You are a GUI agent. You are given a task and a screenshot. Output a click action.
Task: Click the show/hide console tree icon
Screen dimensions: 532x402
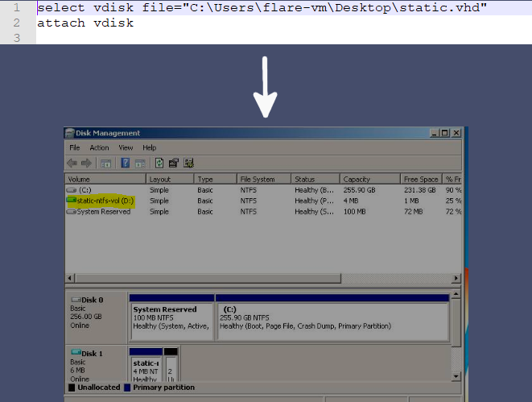(x=104, y=163)
